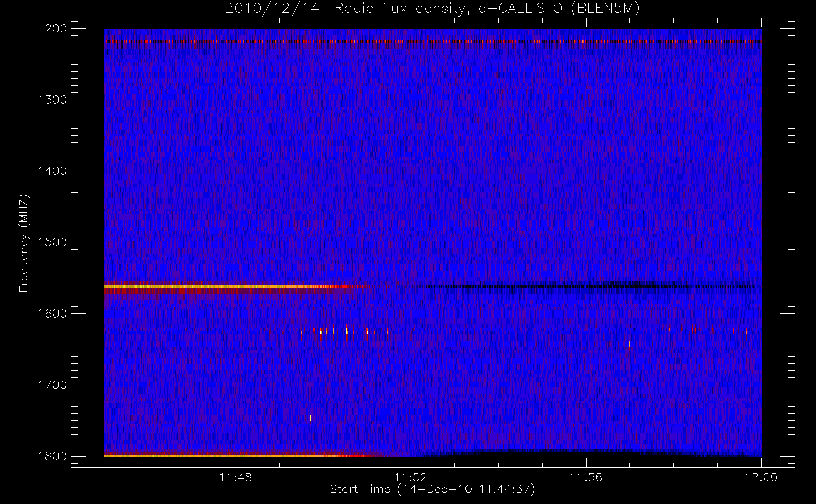Click the 1700 frequency tick label
The height and width of the screenshot is (504, 816).
point(52,385)
